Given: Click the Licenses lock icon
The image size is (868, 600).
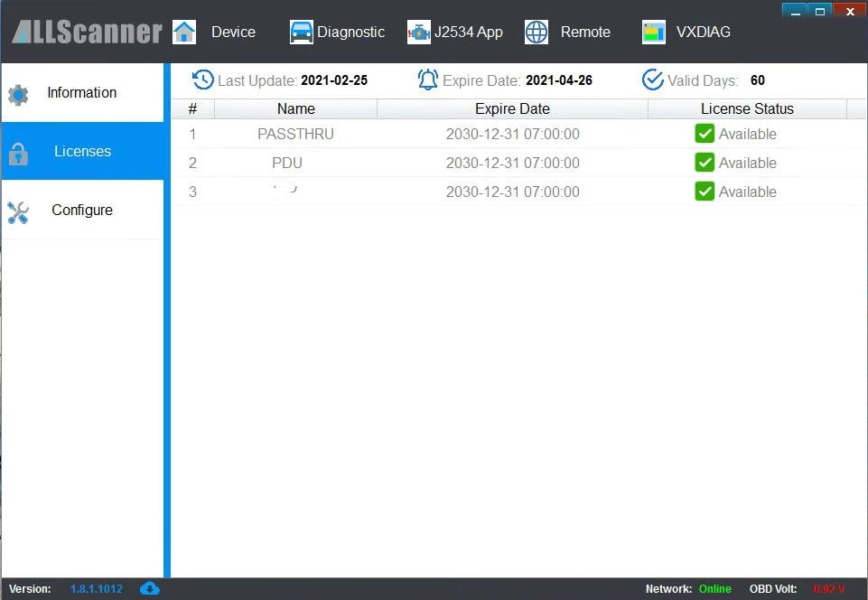Looking at the screenshot, I should click(18, 154).
